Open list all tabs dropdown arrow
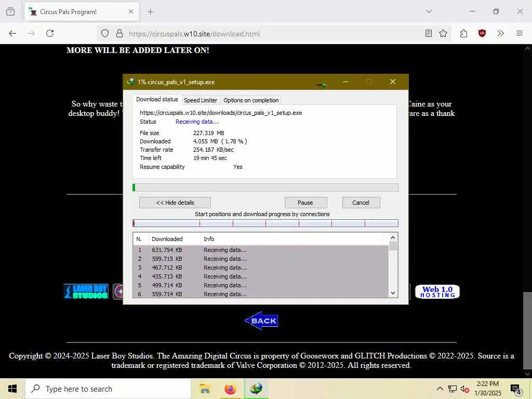 click(429, 11)
